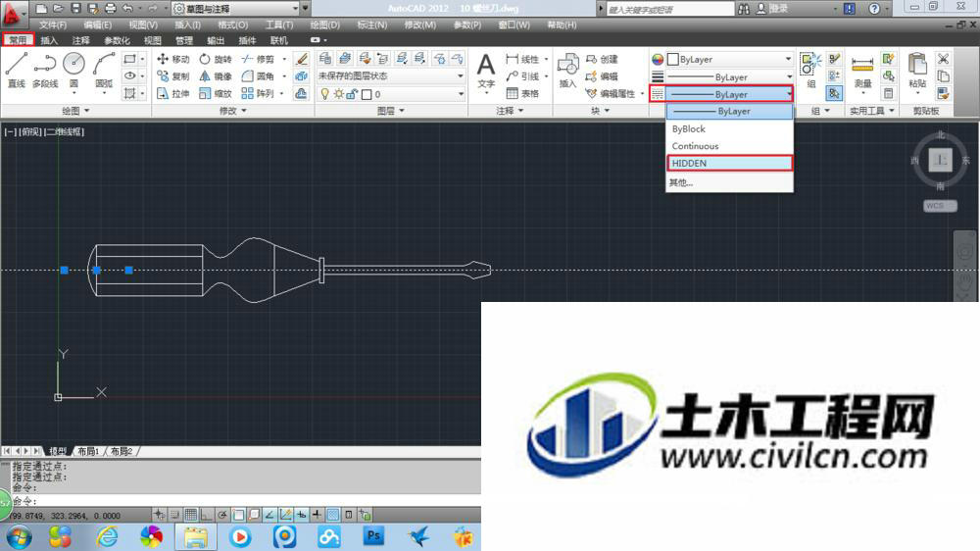Click the 登录 sign-in button

[772, 8]
